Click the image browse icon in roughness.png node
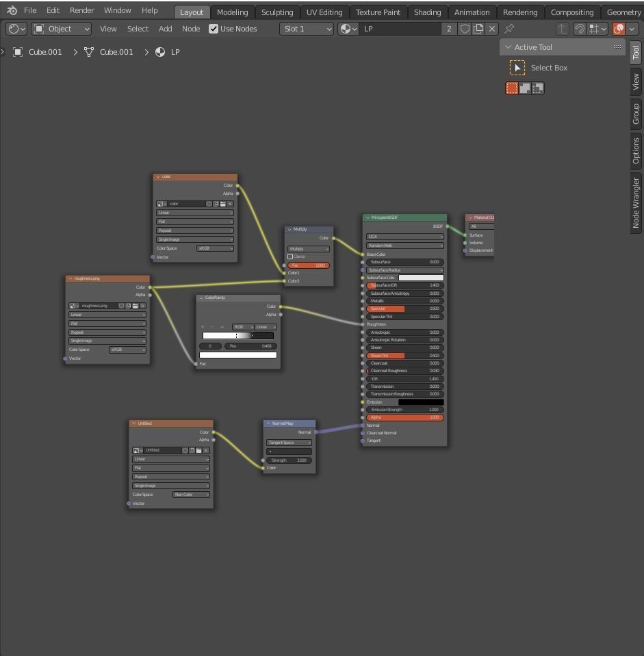This screenshot has width=644, height=656. pyautogui.click(x=74, y=306)
